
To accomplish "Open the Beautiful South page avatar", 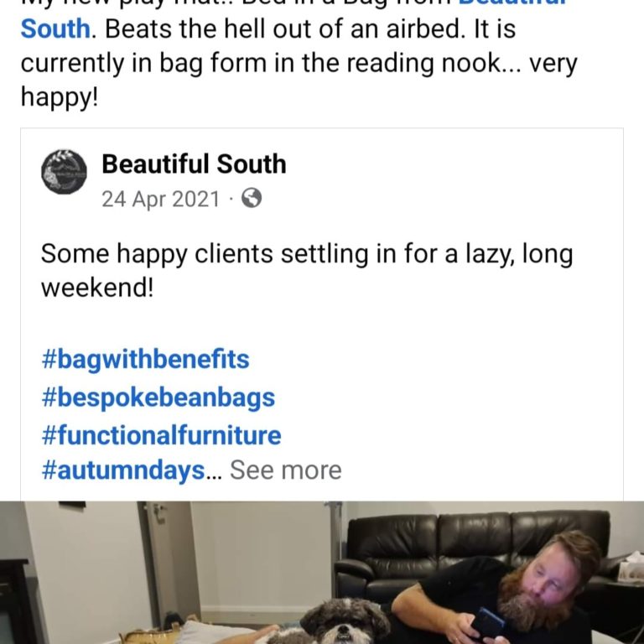I will 64,172.
